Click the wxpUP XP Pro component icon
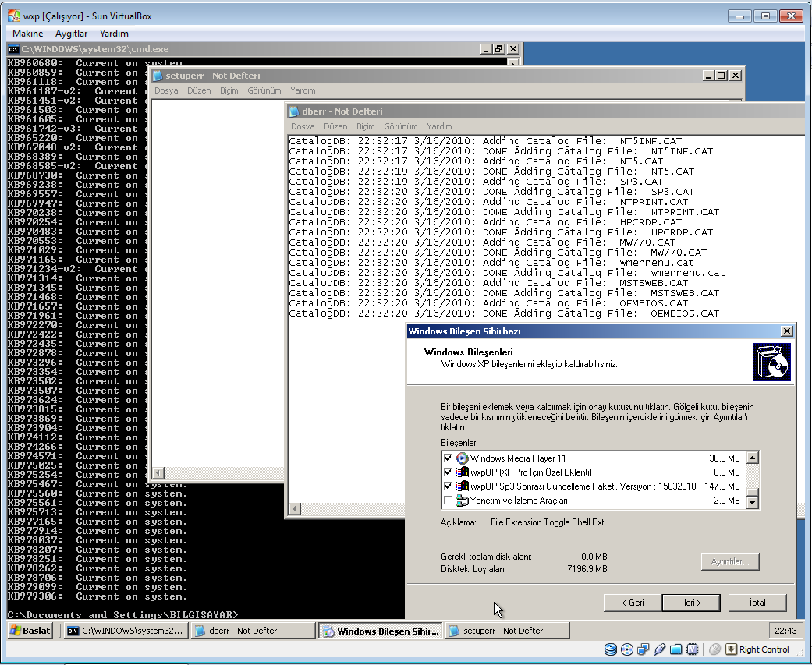812x665 pixels. pos(462,472)
